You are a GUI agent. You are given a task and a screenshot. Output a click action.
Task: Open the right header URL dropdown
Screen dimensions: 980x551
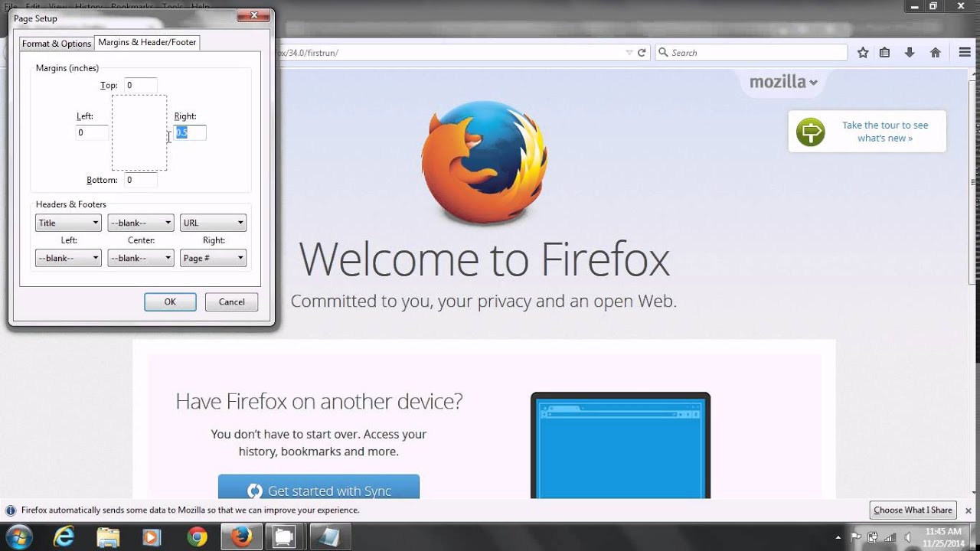tap(213, 223)
